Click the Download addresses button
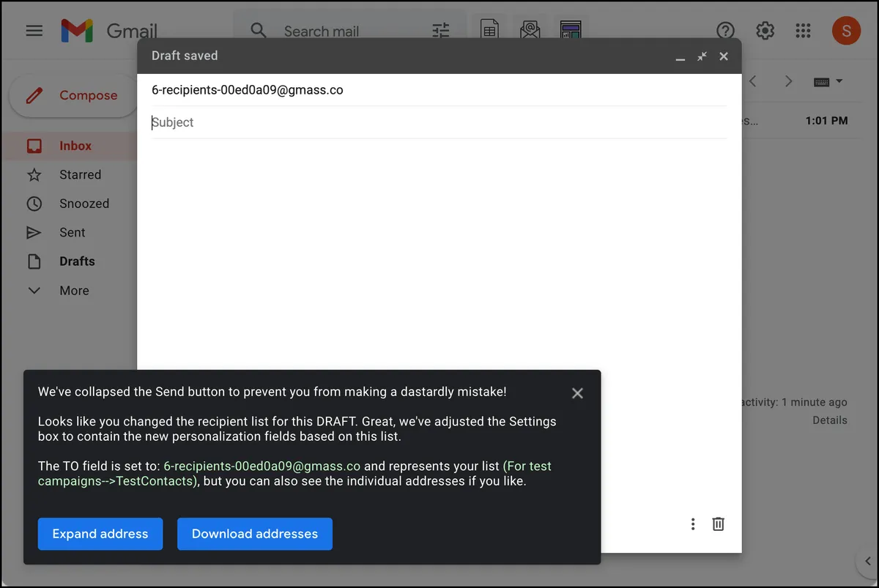879x588 pixels. tap(255, 534)
